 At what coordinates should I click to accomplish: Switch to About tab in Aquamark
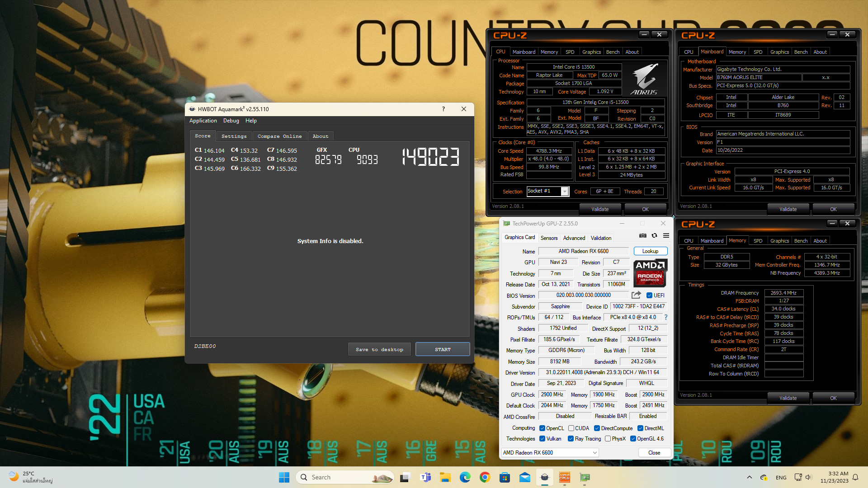click(x=321, y=136)
